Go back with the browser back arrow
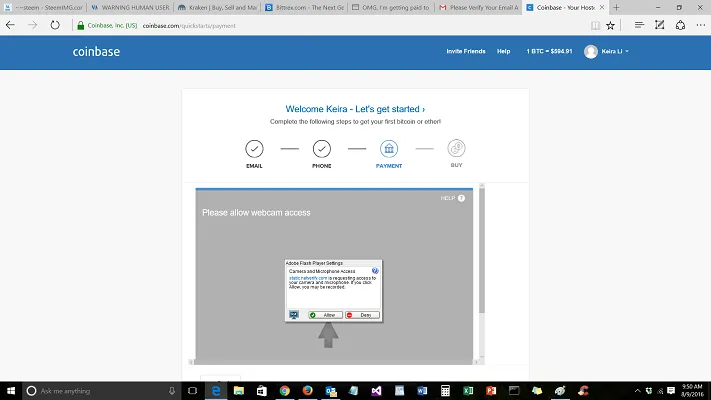711x400 pixels. point(10,25)
